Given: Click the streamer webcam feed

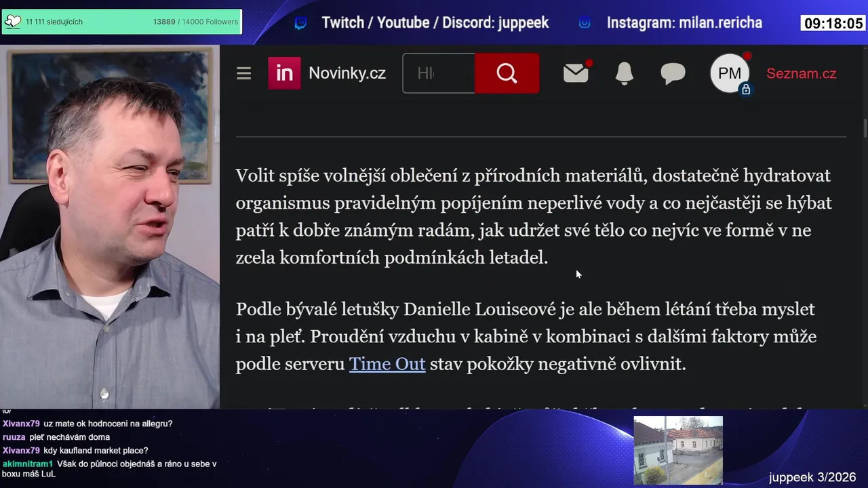Looking at the screenshot, I should [110, 226].
